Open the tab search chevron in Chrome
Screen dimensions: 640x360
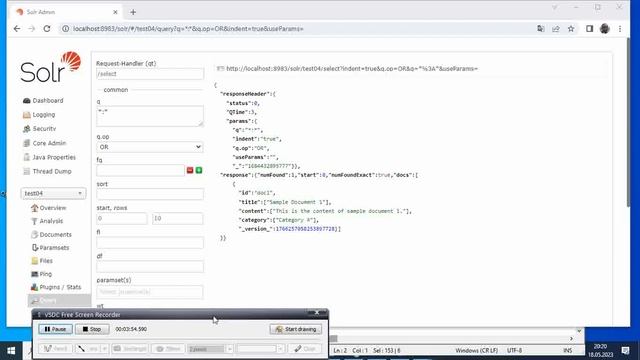point(554,7)
